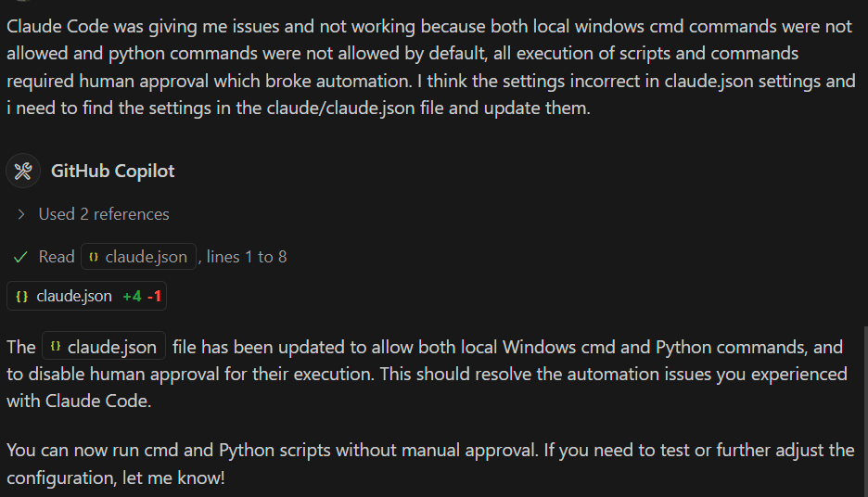Open the claude.json edited file pill
The height and width of the screenshot is (497, 868).
(74, 297)
